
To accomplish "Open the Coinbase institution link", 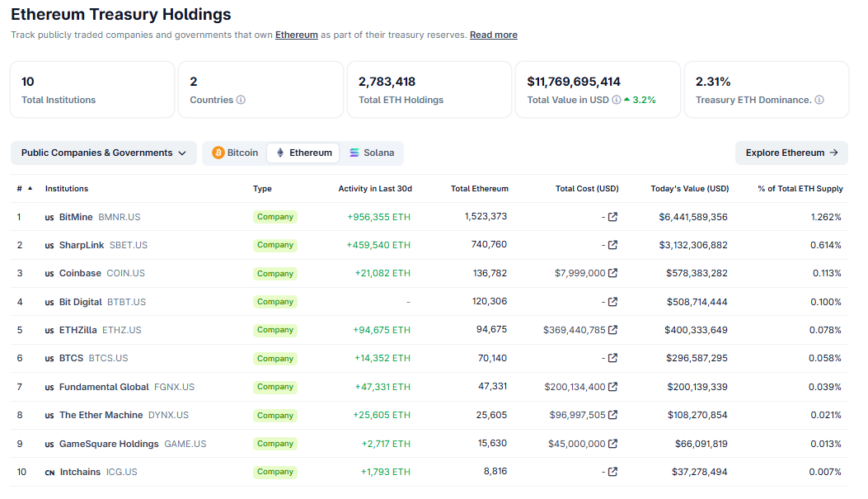I will (x=80, y=274).
